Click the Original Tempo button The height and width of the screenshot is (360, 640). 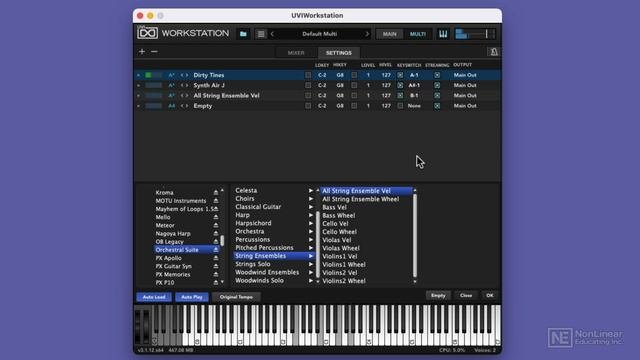[236, 297]
